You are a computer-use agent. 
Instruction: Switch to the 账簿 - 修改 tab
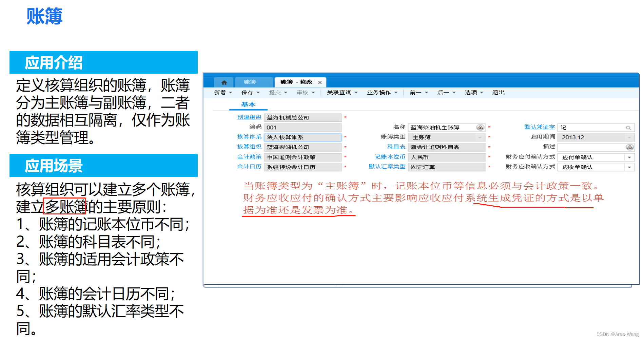coord(297,82)
